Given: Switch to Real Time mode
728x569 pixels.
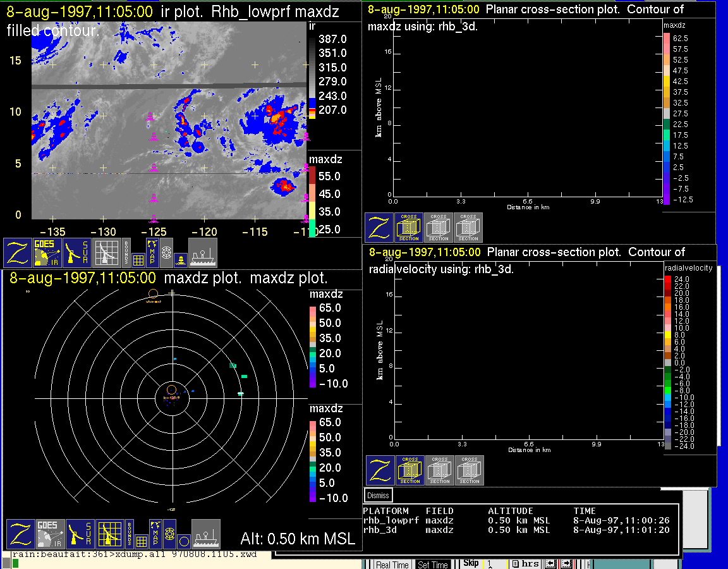Looking at the screenshot, I should point(392,565).
